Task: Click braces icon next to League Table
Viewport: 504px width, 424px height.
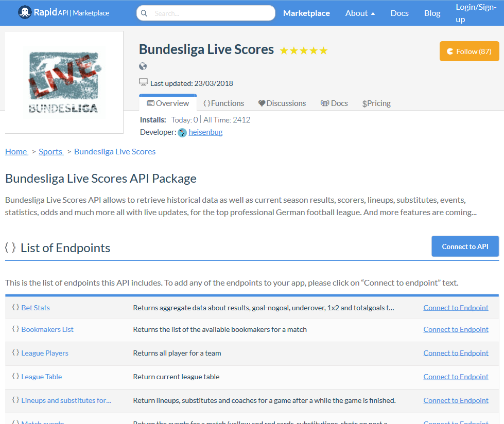Action: (x=15, y=376)
